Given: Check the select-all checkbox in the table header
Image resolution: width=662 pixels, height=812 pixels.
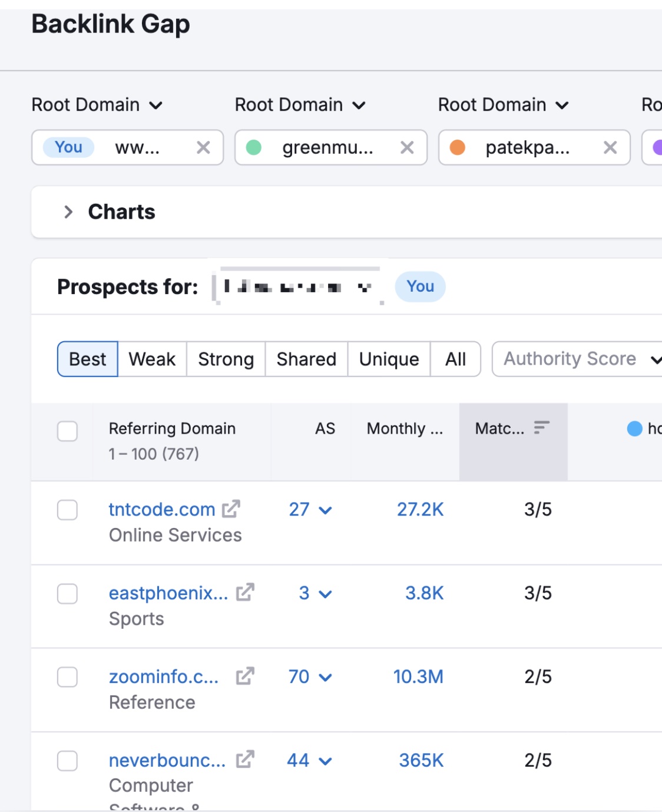Looking at the screenshot, I should click(x=67, y=432).
